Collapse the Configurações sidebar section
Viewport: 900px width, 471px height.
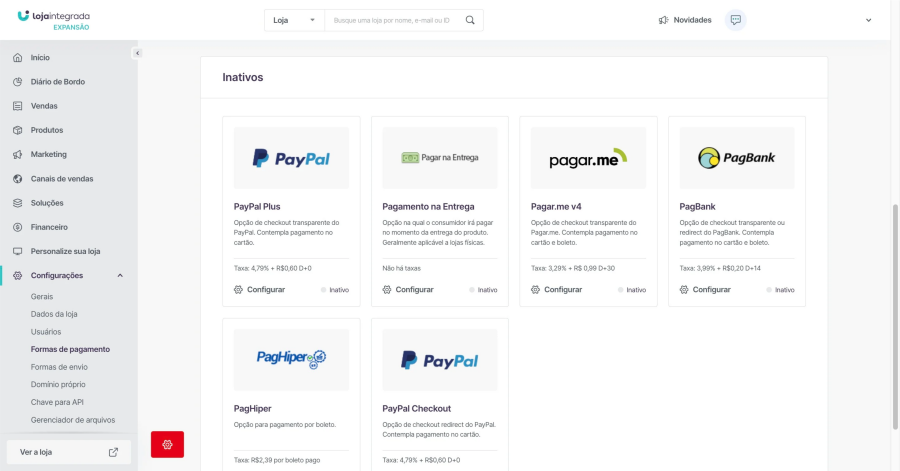click(120, 275)
